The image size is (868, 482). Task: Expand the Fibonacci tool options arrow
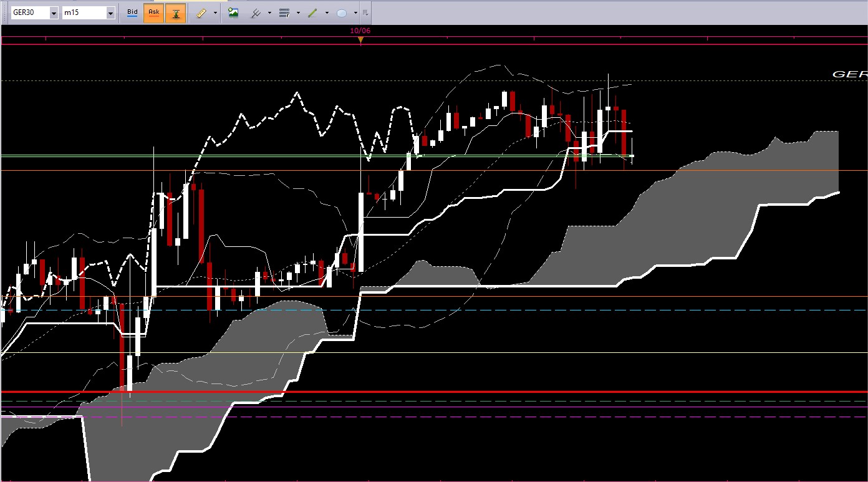[x=298, y=12]
